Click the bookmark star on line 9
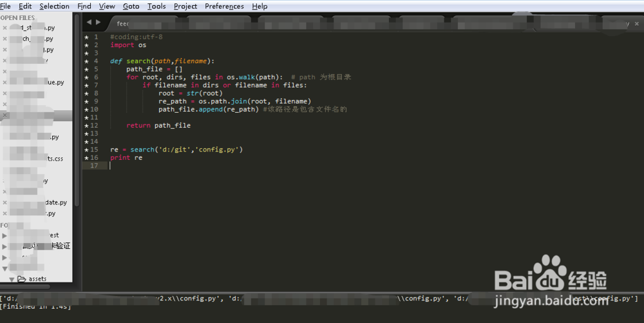 click(x=87, y=101)
